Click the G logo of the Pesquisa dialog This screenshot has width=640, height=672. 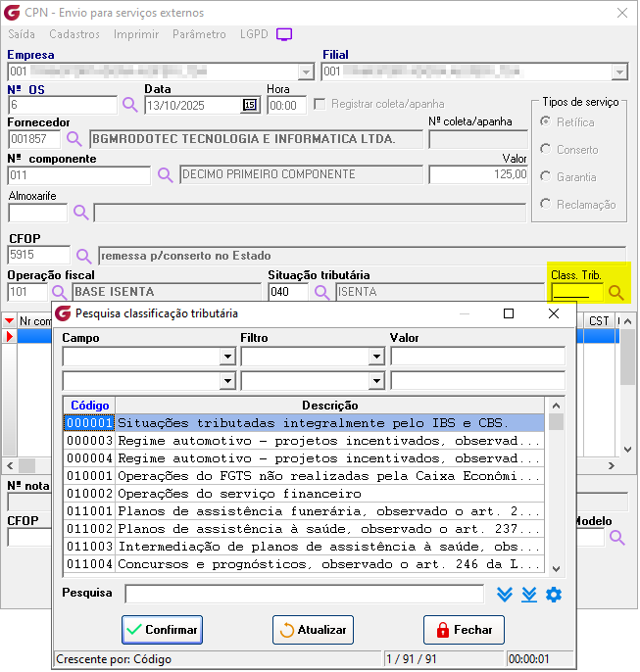pos(63,313)
